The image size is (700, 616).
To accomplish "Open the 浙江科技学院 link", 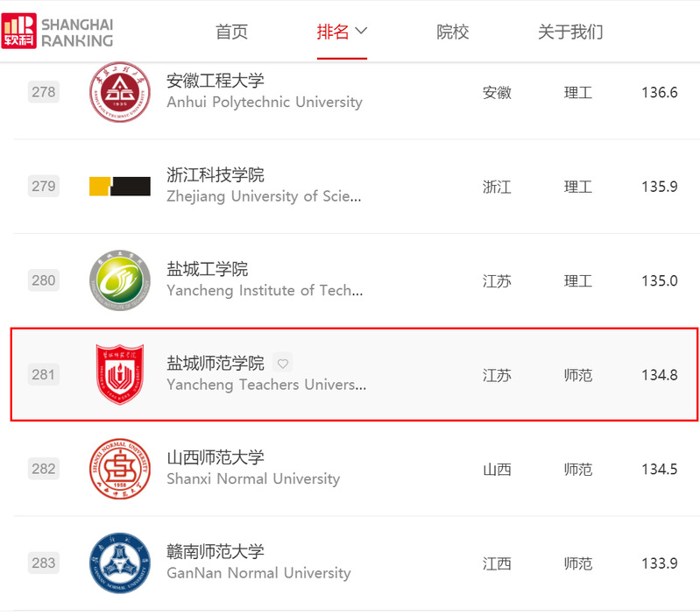I will 216,174.
